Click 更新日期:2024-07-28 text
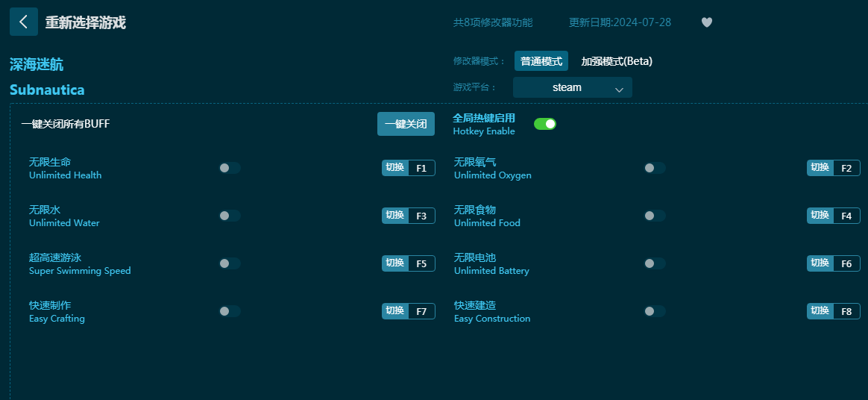 click(x=620, y=22)
